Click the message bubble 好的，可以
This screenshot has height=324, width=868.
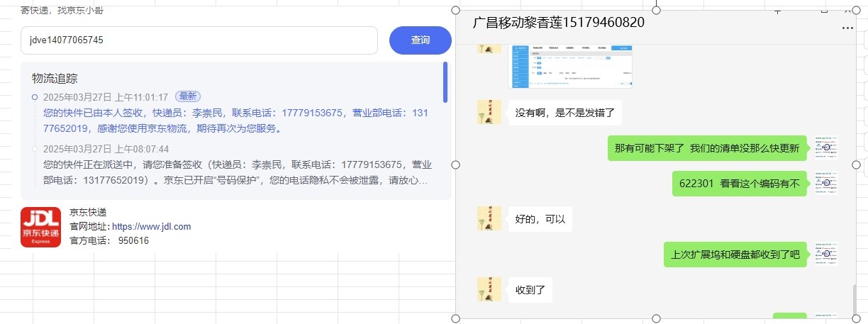pyautogui.click(x=540, y=219)
